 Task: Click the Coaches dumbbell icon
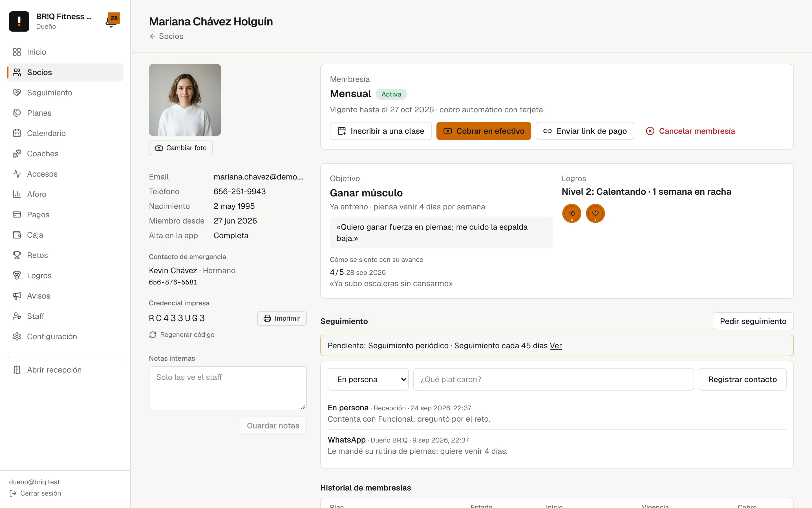pyautogui.click(x=17, y=154)
